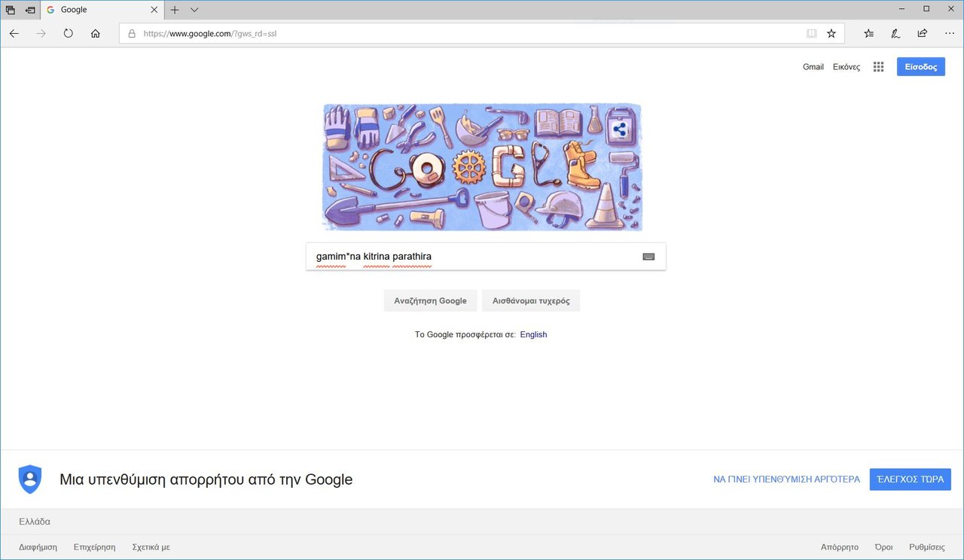964x560 pixels.
Task: Reload the page with refresh icon
Action: tap(69, 33)
